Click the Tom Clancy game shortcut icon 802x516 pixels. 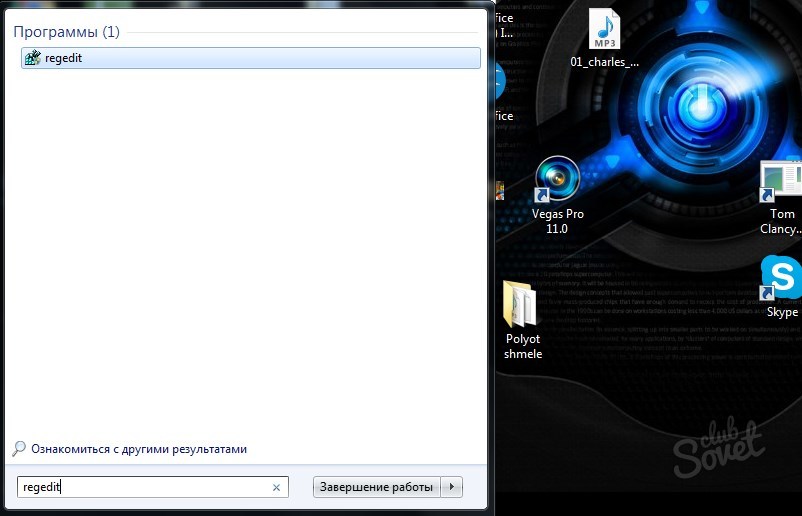point(781,181)
